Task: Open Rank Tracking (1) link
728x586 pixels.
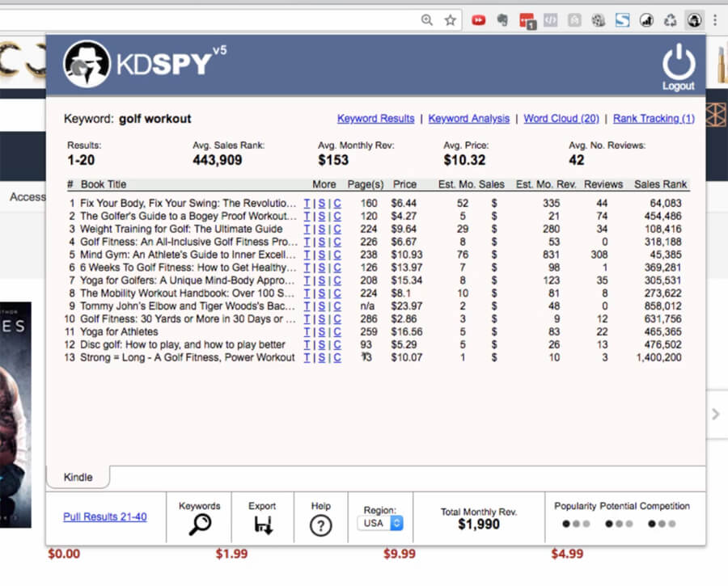Action: pos(654,118)
